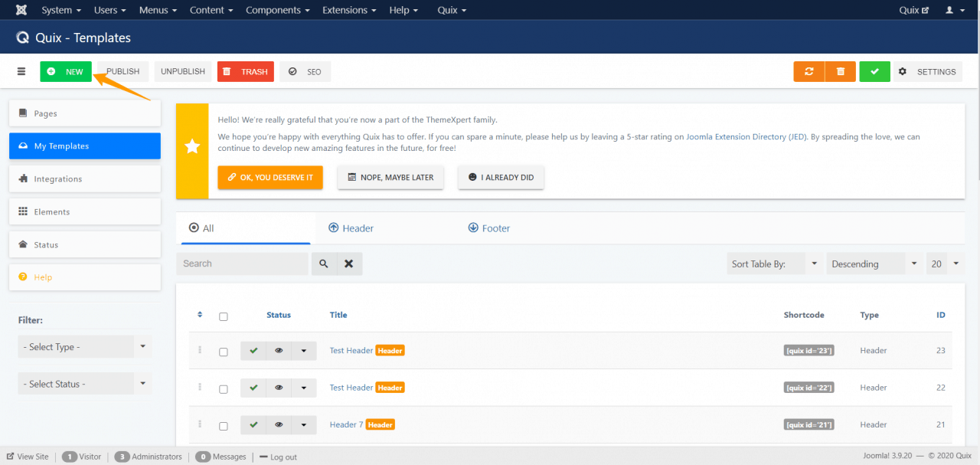Open the 20 items-per-page dropdown
This screenshot has height=465, width=980.
[946, 264]
